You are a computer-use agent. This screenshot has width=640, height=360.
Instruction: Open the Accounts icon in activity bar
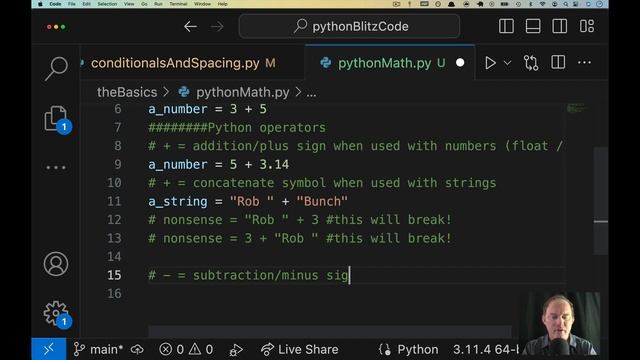[56, 264]
